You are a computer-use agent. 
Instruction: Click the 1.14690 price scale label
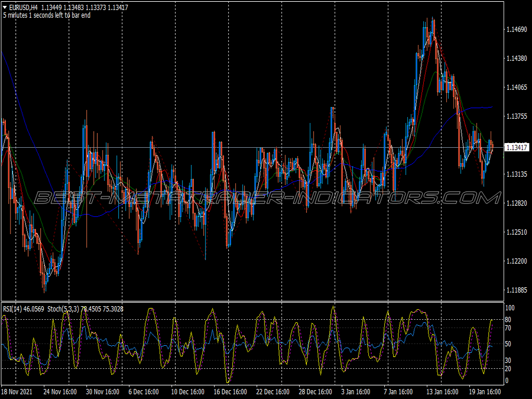[x=517, y=30]
